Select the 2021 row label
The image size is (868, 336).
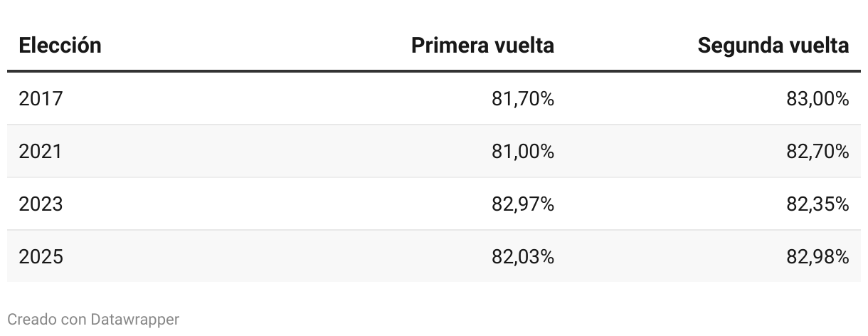point(41,152)
